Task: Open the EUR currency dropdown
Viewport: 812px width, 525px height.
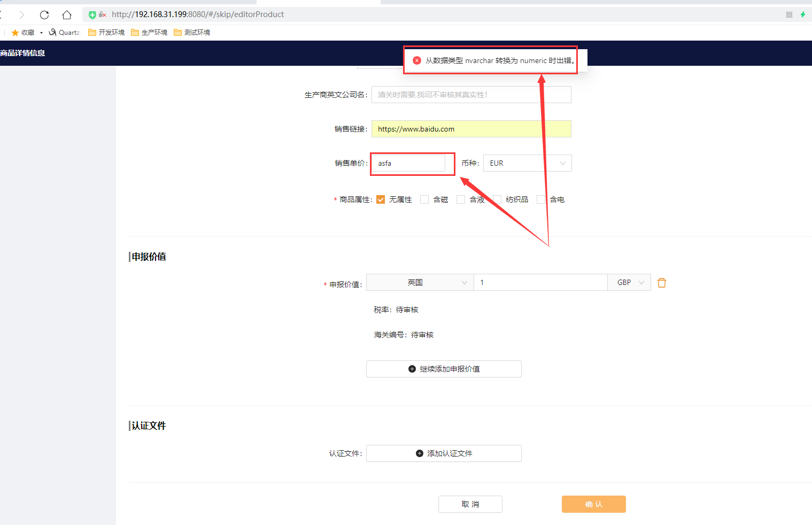Action: click(x=527, y=163)
